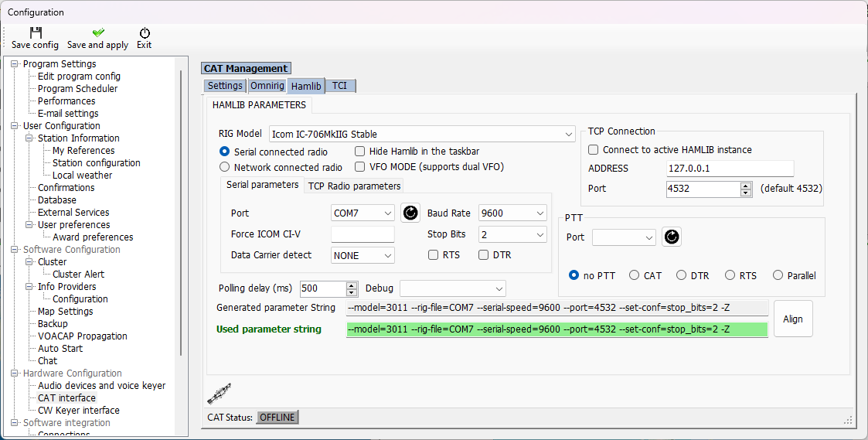Viewport: 868px width, 440px height.
Task: Switch to the TCI tab
Action: click(339, 85)
